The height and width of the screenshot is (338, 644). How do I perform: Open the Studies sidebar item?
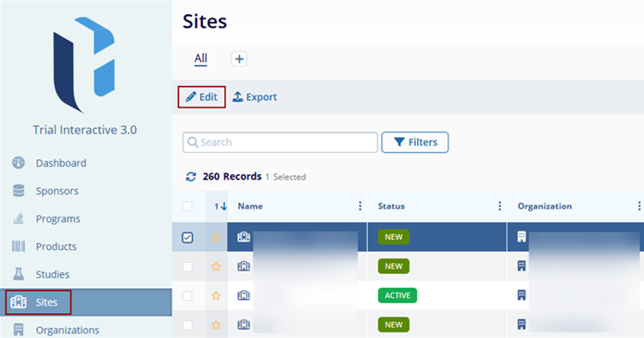[52, 274]
